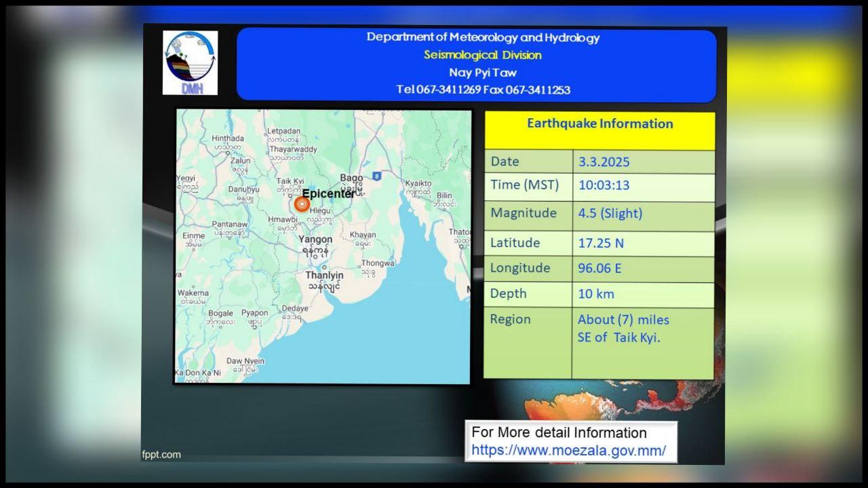Click the "For More detail Information" text
868x488 pixels.
pyautogui.click(x=559, y=432)
